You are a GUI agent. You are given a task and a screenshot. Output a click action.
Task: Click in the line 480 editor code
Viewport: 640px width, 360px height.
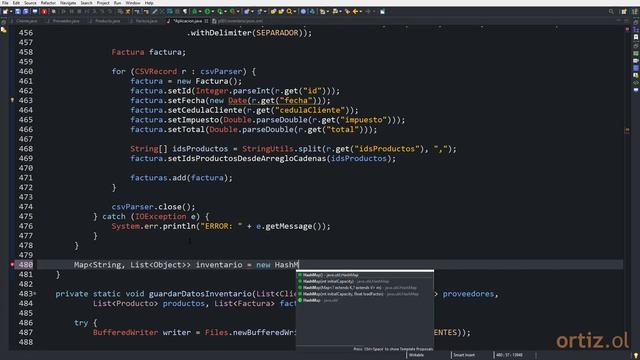[x=186, y=264]
